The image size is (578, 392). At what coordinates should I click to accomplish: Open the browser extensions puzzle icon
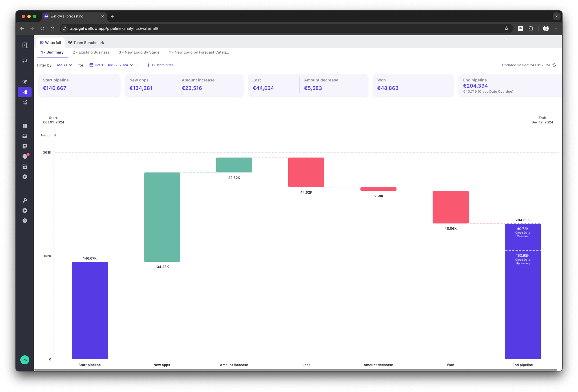point(531,28)
